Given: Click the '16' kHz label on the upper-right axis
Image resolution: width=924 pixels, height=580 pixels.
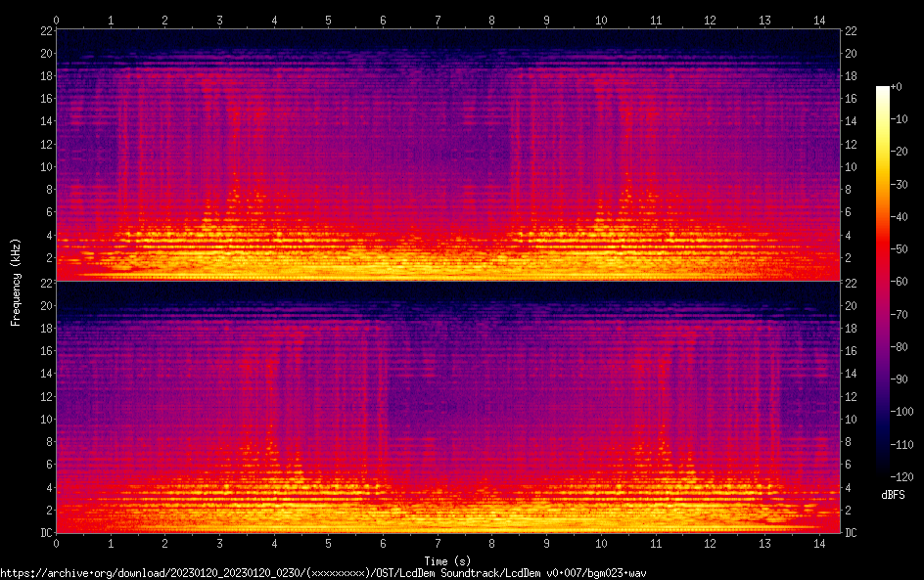Looking at the screenshot, I should pyautogui.click(x=852, y=98).
